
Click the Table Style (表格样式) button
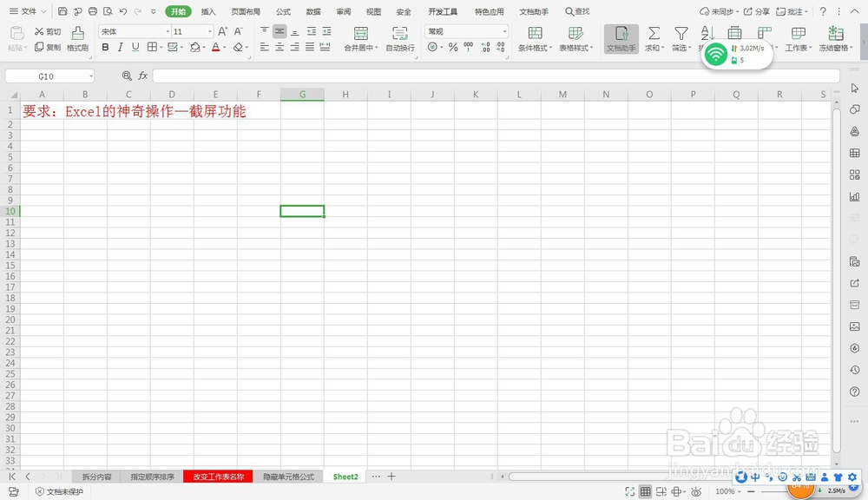(x=575, y=39)
